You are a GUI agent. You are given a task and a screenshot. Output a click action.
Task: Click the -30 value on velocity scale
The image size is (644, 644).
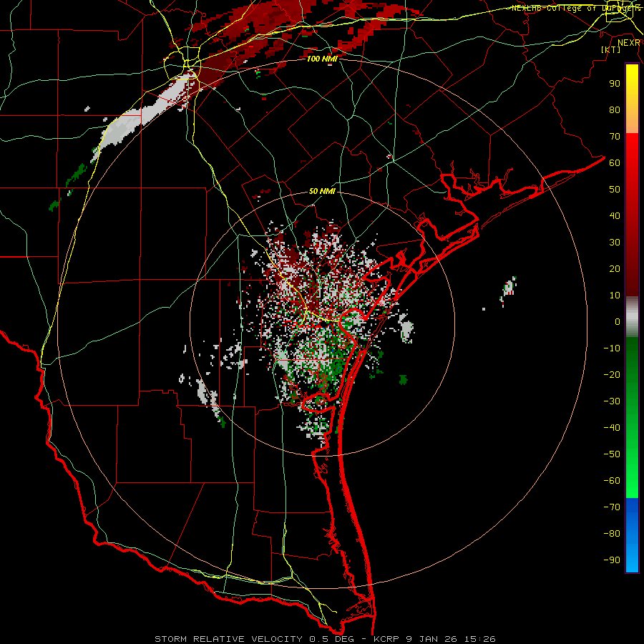pyautogui.click(x=612, y=401)
